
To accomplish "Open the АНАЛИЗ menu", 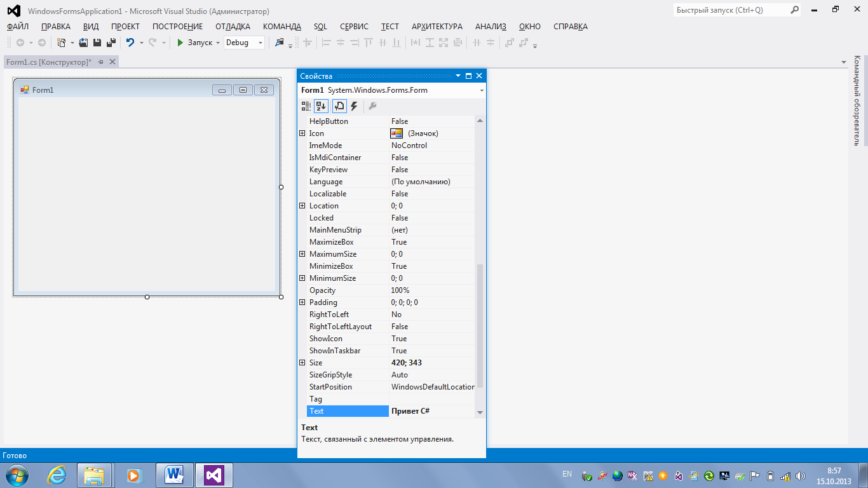I will (x=491, y=27).
